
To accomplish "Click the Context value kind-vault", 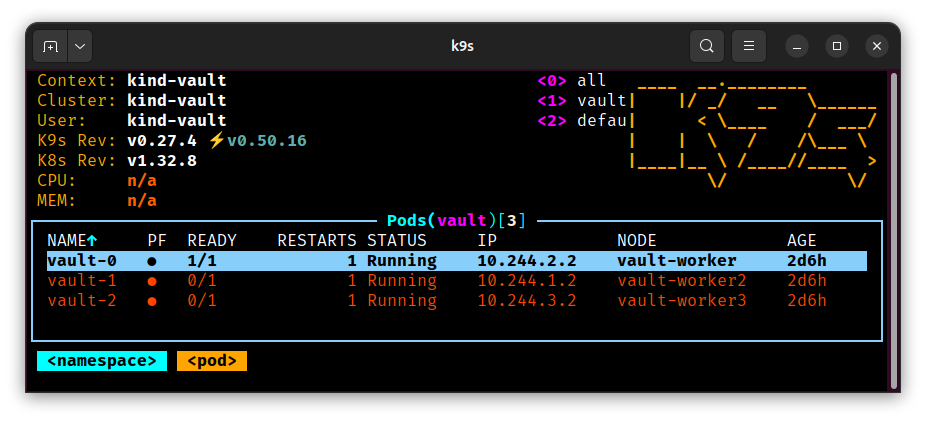I will [x=177, y=81].
